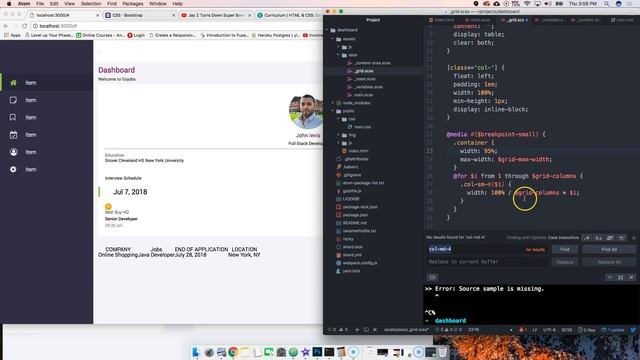640x360 pixels.
Task: Click the Find All button
Action: [609, 249]
